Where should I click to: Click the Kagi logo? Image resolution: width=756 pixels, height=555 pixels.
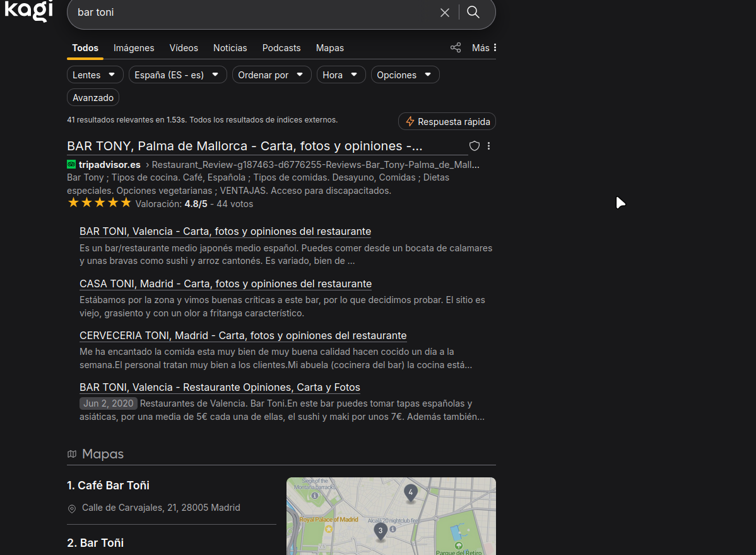[x=29, y=11]
